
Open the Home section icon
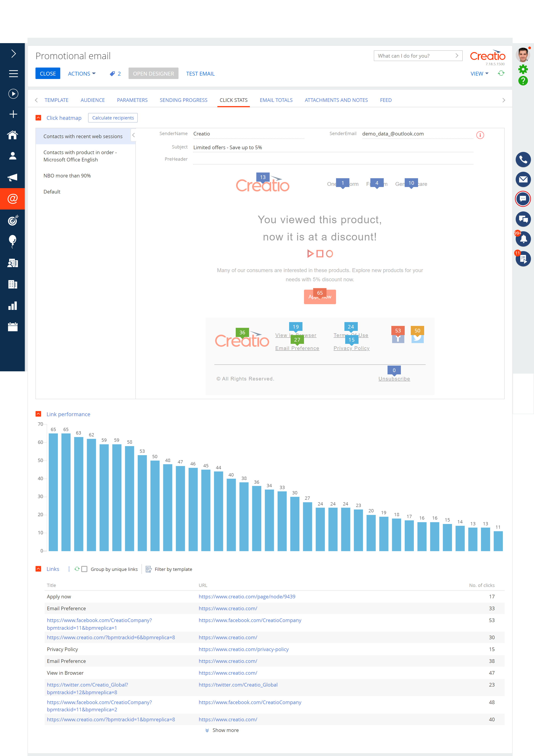(13, 135)
